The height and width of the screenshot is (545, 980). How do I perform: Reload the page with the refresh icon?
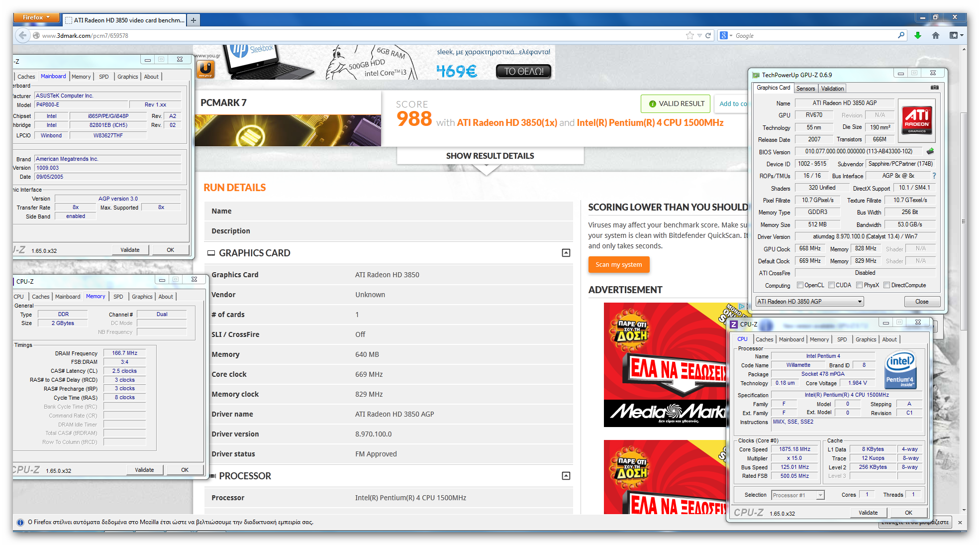pos(708,35)
